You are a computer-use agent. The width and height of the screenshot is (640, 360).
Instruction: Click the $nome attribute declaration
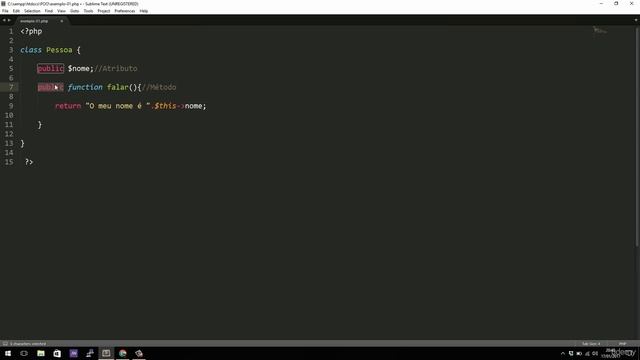click(81, 69)
